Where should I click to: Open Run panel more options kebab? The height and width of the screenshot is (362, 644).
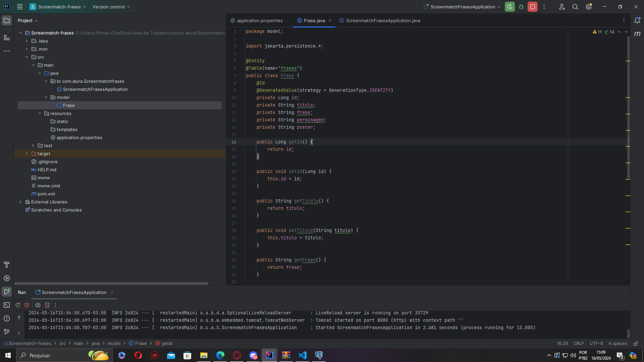coord(55,305)
